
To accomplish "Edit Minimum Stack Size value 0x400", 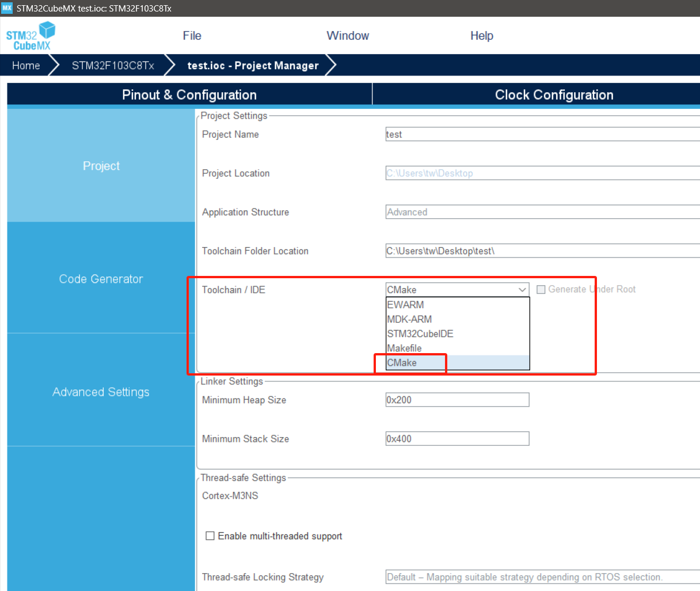I will click(x=457, y=439).
